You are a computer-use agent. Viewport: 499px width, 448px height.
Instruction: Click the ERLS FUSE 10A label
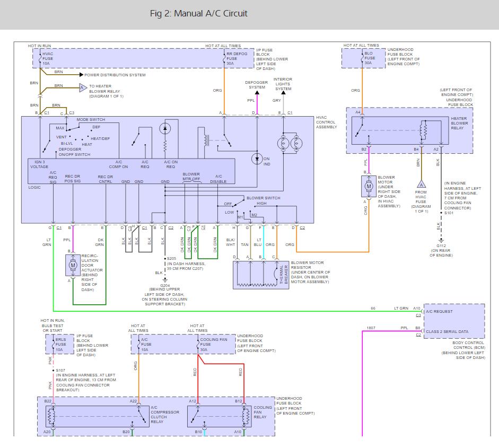61,345
